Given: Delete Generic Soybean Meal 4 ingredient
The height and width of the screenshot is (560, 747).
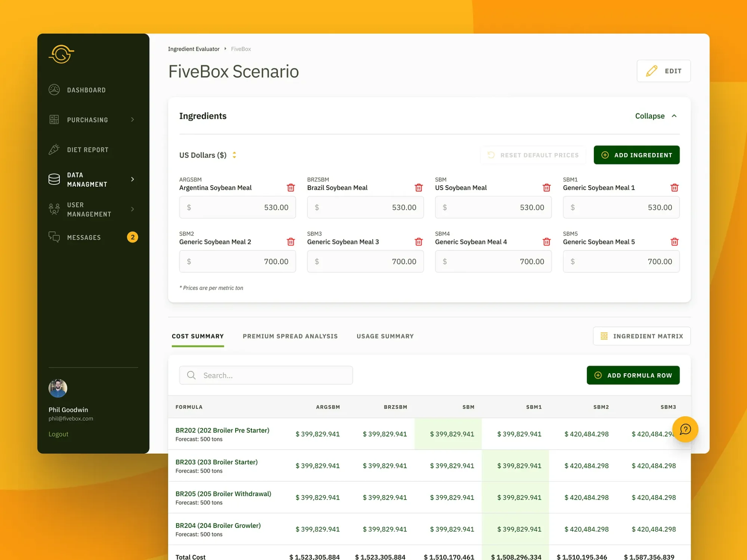Looking at the screenshot, I should pyautogui.click(x=547, y=242).
